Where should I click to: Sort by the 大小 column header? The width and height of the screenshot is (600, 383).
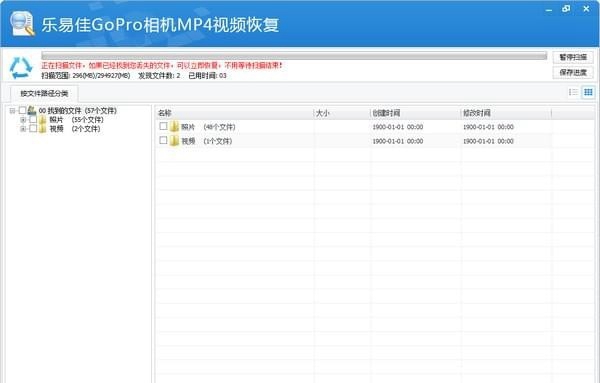(342, 113)
